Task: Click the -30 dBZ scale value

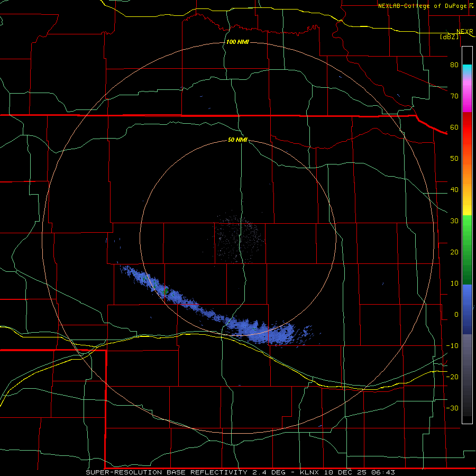Action: [452, 408]
